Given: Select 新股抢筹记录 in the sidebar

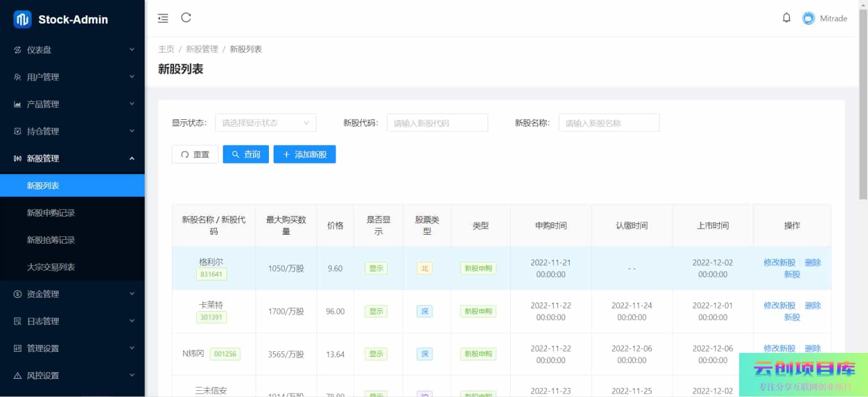Looking at the screenshot, I should pos(51,240).
